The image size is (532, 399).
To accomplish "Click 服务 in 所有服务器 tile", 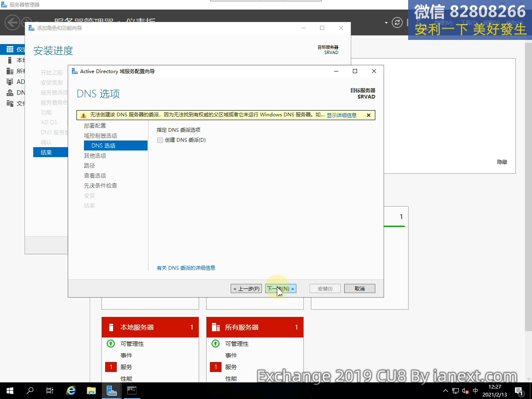I will [x=231, y=367].
